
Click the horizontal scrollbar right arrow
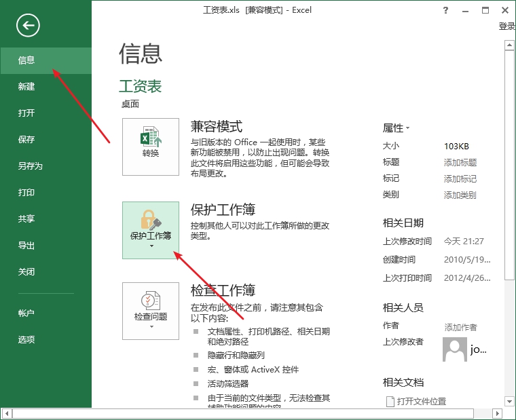coord(498,413)
